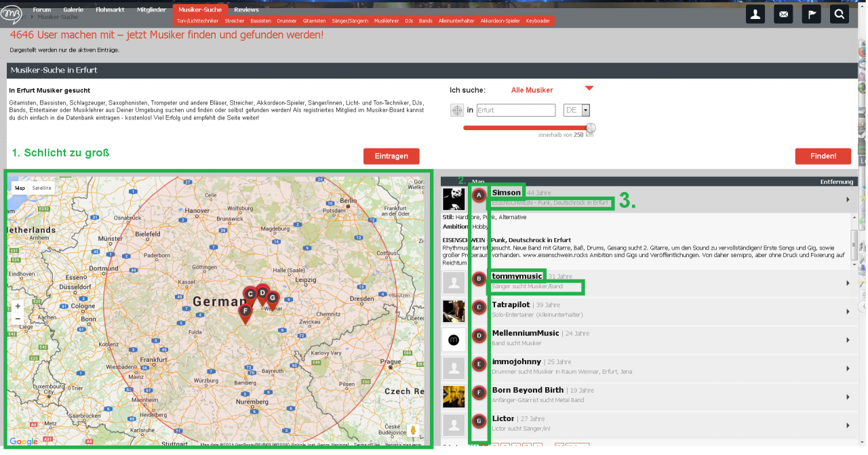
Task: Open the Gitarristen submenu item
Action: click(315, 21)
